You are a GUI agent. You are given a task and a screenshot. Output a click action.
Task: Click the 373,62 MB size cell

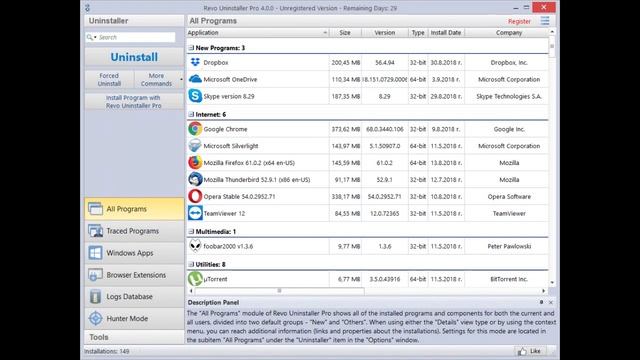(345, 129)
